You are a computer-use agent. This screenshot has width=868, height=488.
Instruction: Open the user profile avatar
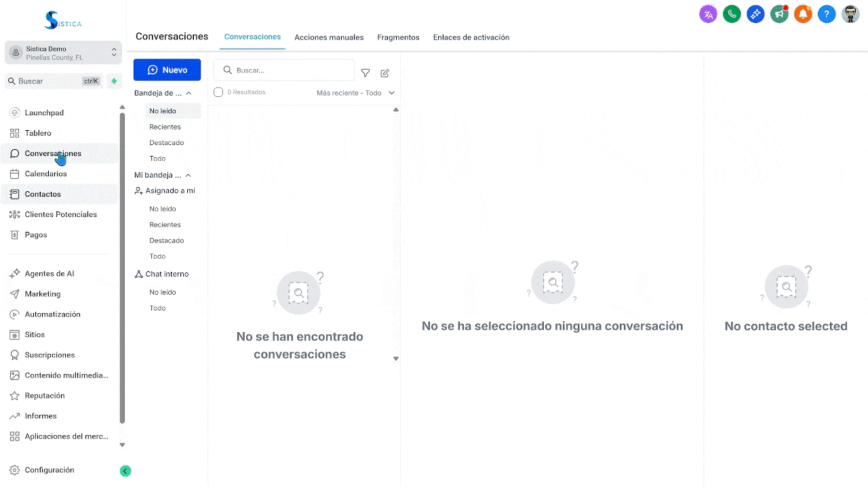tap(850, 14)
